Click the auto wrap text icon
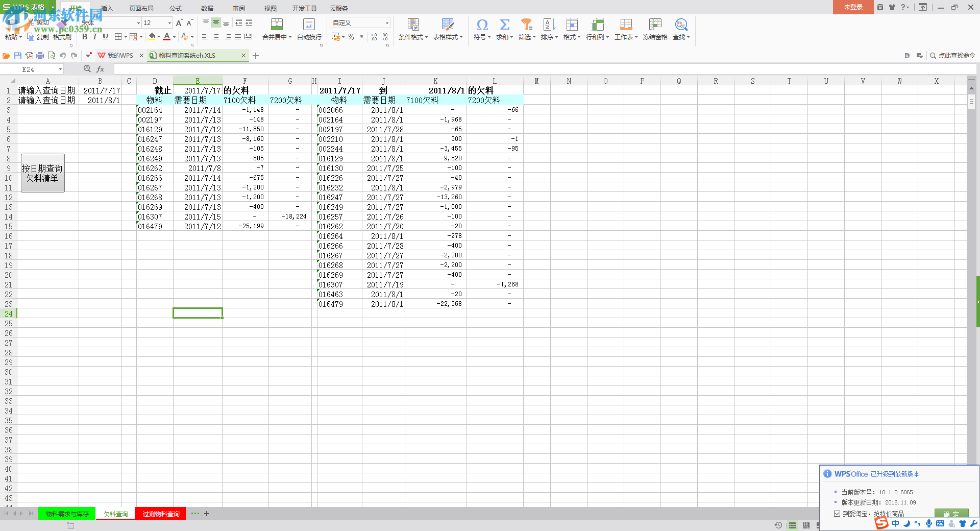980x531 pixels. pos(309,25)
